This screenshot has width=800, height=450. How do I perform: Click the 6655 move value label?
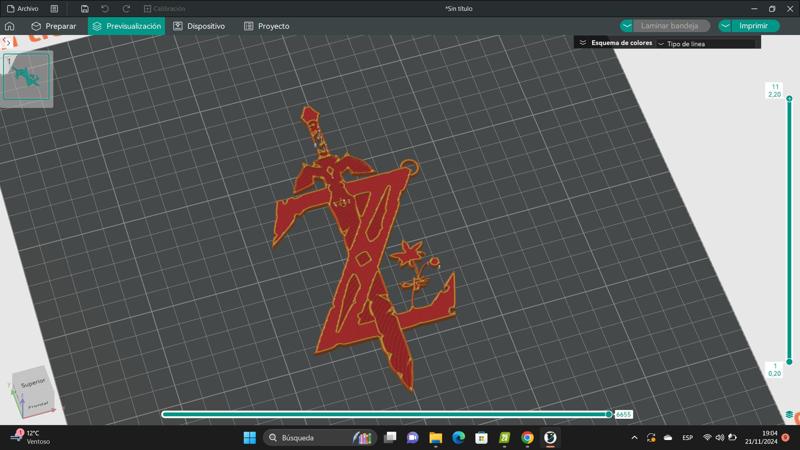coord(623,414)
